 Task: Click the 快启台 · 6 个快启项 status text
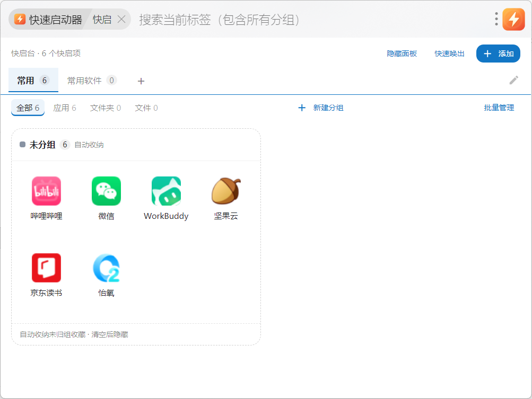coord(46,53)
